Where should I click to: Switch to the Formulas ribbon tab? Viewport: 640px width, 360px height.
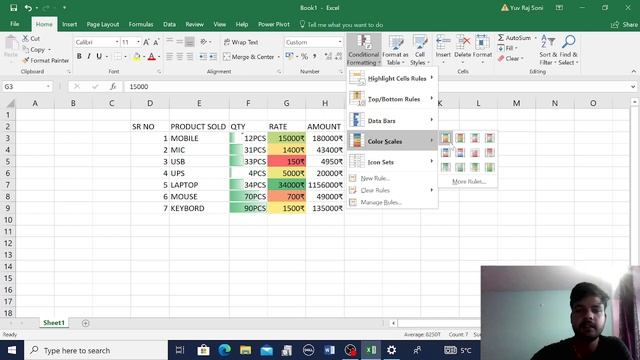[x=141, y=24]
